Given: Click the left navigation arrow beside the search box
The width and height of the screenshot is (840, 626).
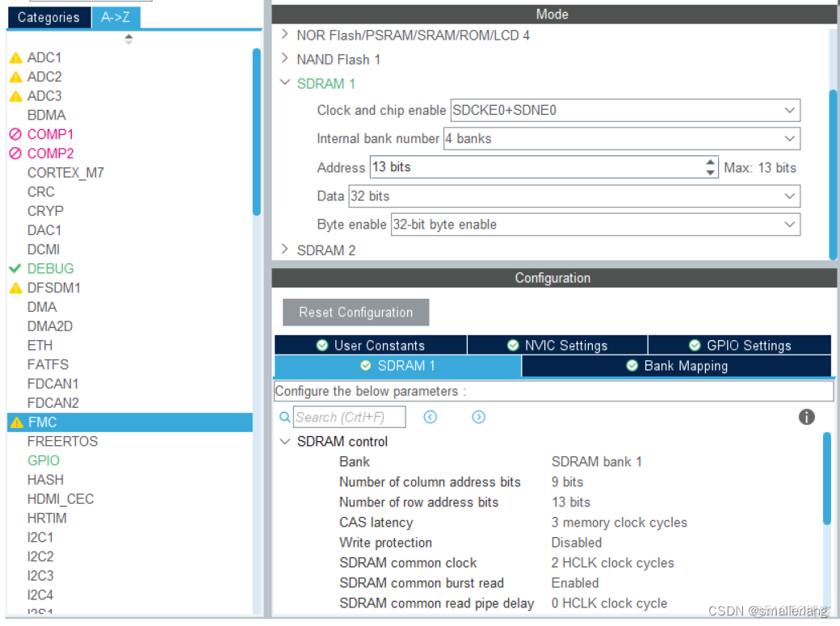Looking at the screenshot, I should (430, 417).
